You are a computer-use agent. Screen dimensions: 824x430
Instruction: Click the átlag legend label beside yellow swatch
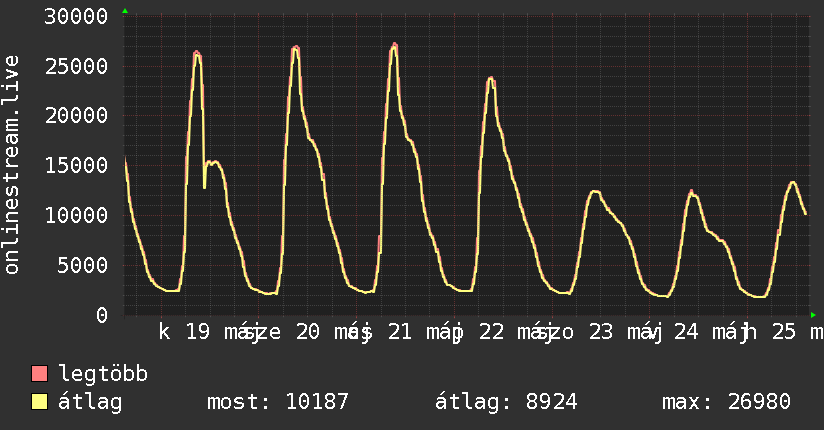[90, 402]
